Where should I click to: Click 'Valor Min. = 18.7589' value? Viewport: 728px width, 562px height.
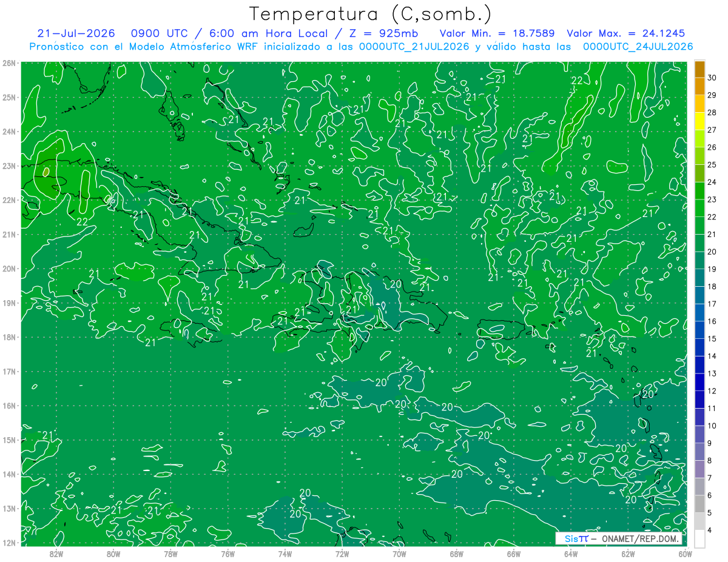click(497, 33)
